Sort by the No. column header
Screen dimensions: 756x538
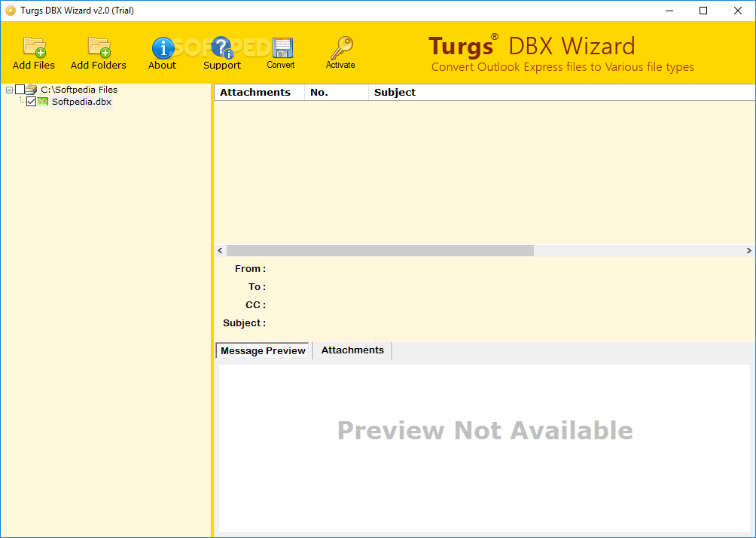tap(337, 92)
